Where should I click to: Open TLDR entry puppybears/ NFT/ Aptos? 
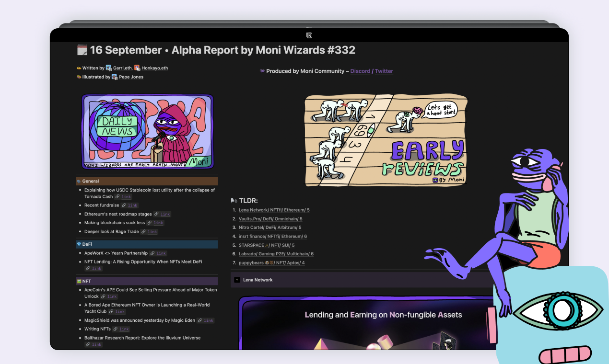(x=272, y=263)
